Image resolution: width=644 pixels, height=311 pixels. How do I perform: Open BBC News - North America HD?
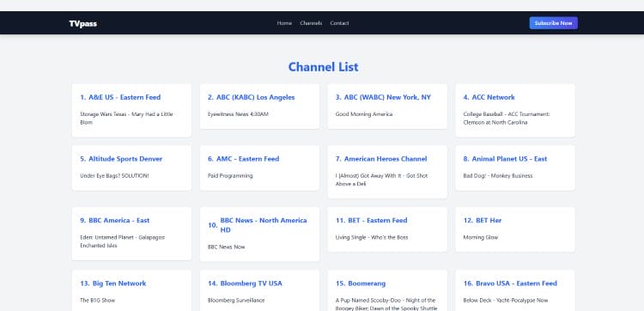pos(264,225)
